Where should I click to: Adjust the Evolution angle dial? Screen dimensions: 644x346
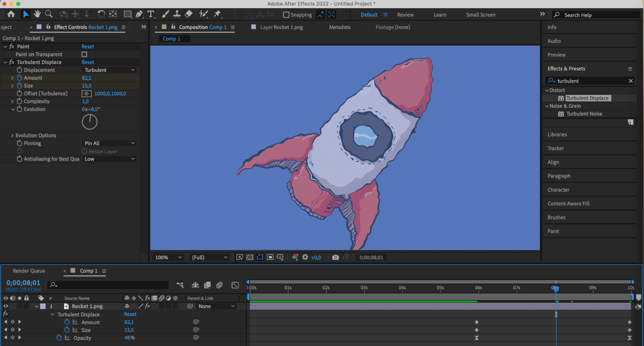tap(90, 122)
